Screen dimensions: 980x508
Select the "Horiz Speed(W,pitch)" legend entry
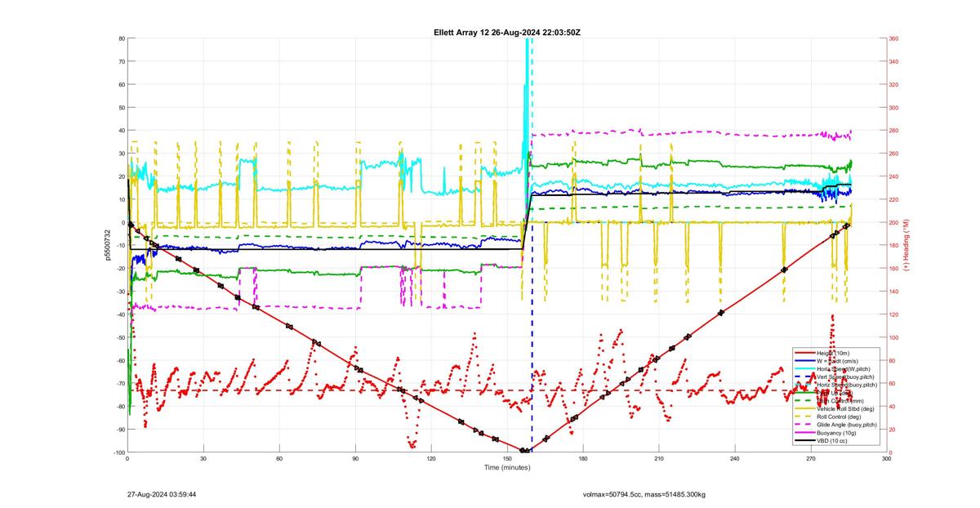844,369
